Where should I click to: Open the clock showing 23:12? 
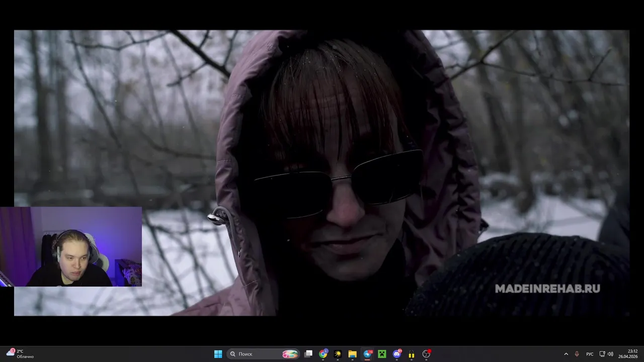tap(629, 354)
